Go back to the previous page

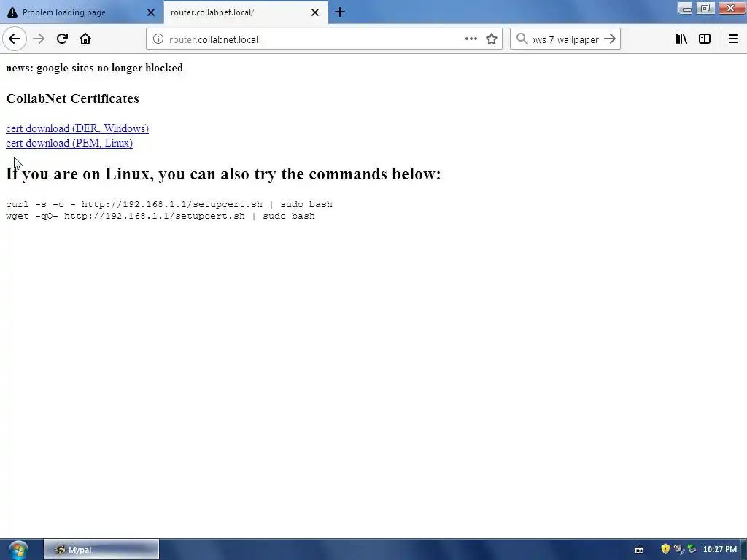15,39
